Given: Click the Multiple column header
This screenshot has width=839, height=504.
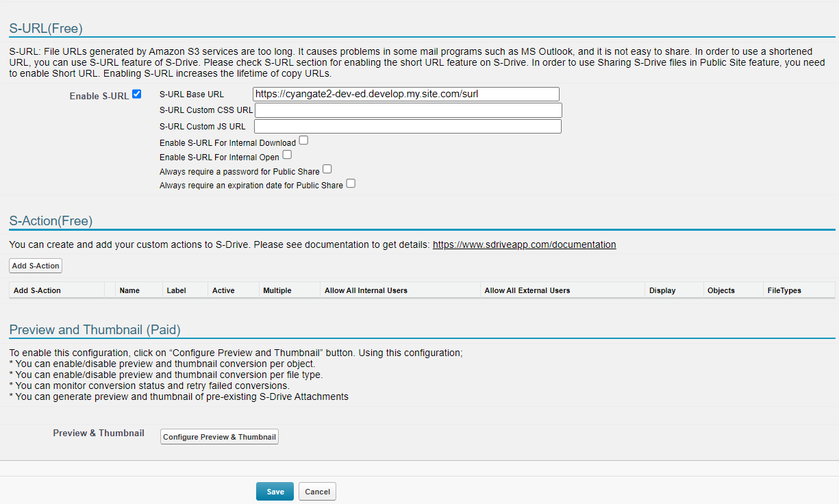Looking at the screenshot, I should pyautogui.click(x=277, y=290).
